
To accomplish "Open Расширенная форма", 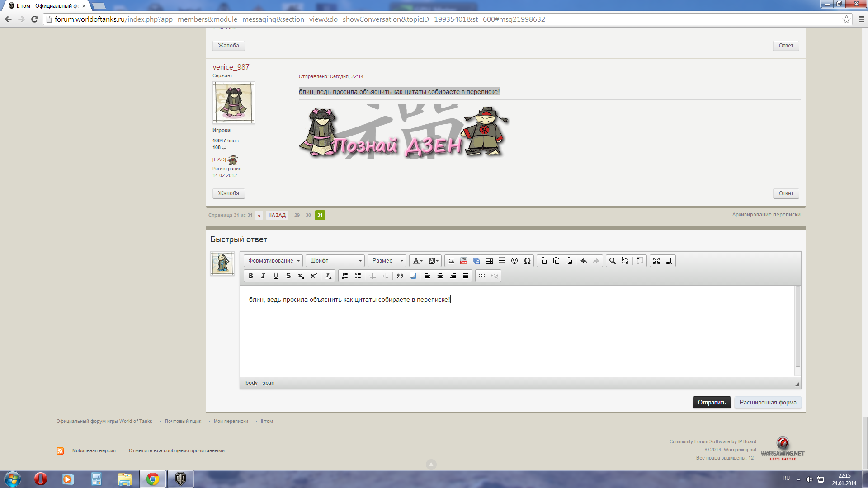I will point(768,402).
